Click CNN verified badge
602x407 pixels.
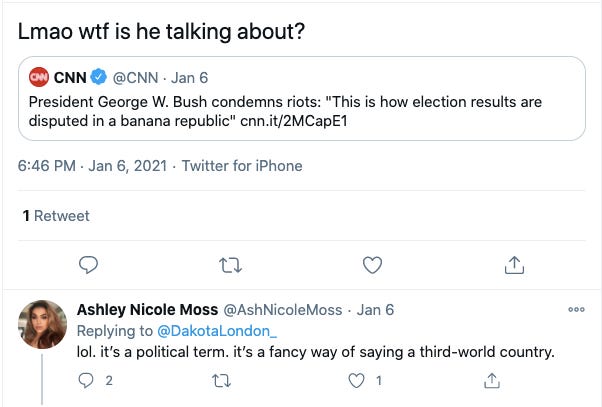tap(100, 76)
